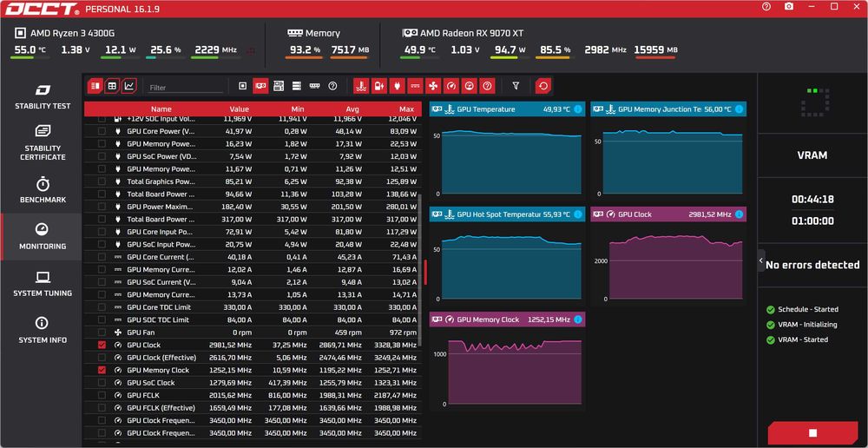Switch to table-only view layout
This screenshot has height=448, width=868.
tap(95, 86)
